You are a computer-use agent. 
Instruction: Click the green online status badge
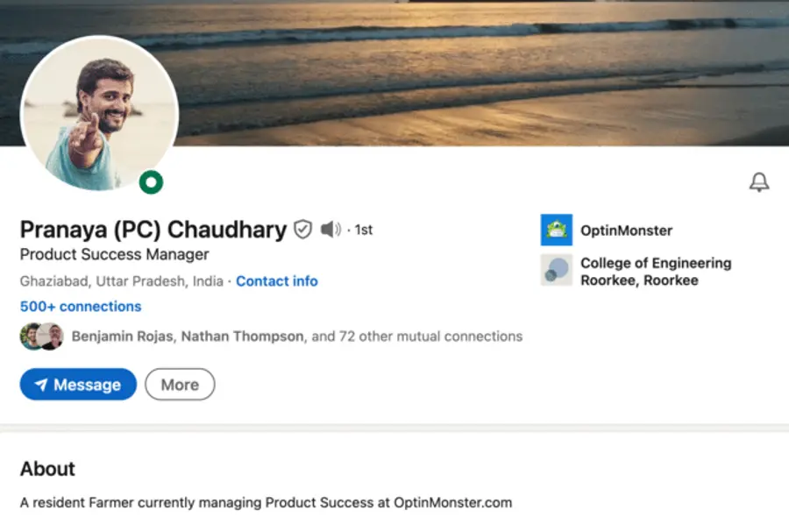(x=153, y=181)
